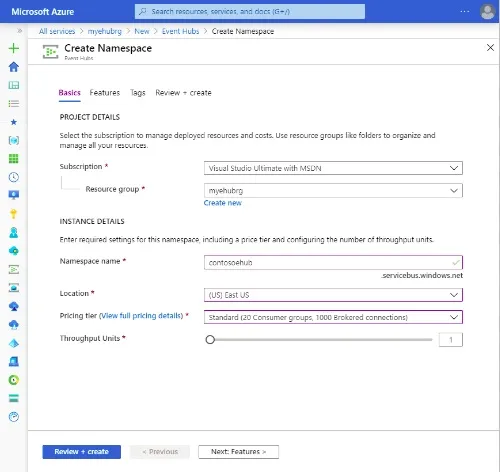Open Resource groups cube icon in the sidebar
Viewport: 500px width, 472px height.
point(14,140)
